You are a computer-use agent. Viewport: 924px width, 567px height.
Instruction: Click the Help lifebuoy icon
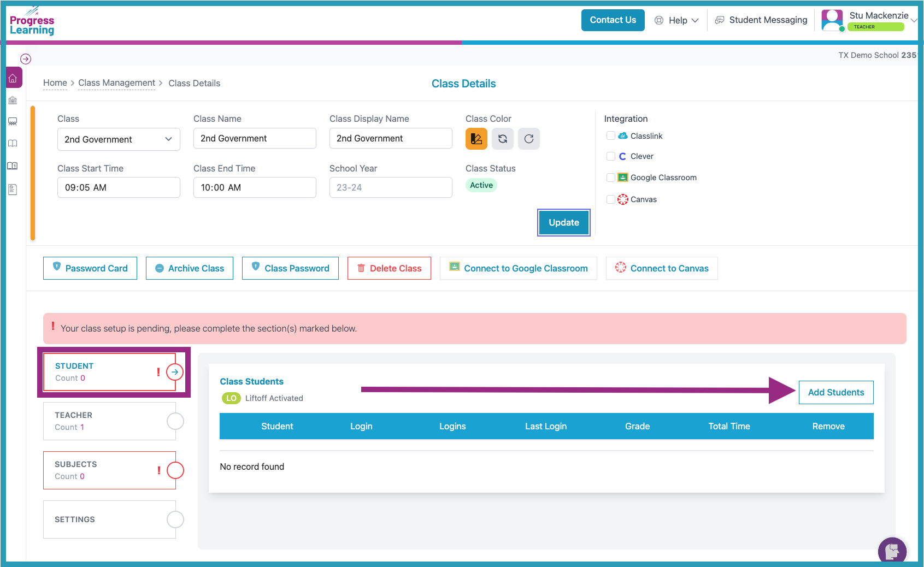[659, 20]
